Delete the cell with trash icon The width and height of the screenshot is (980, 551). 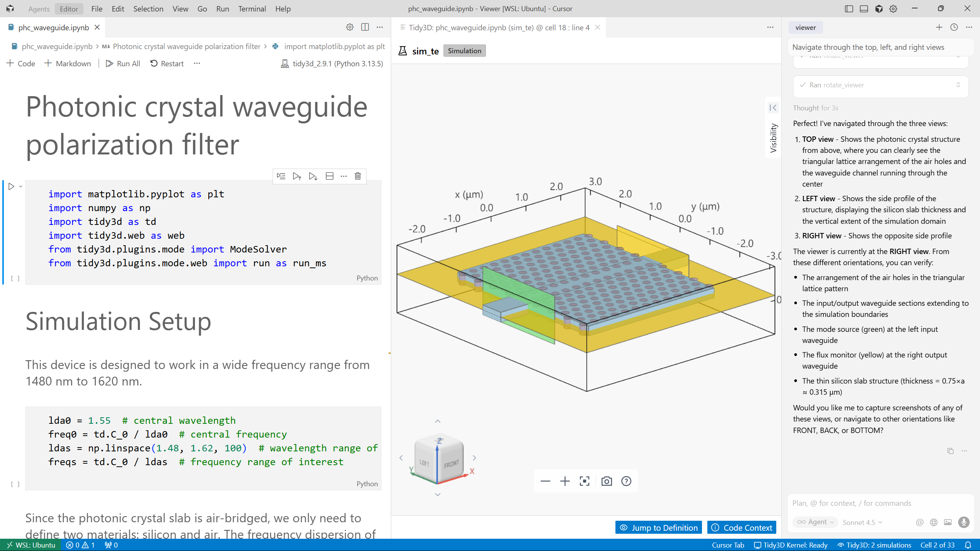[x=358, y=176]
